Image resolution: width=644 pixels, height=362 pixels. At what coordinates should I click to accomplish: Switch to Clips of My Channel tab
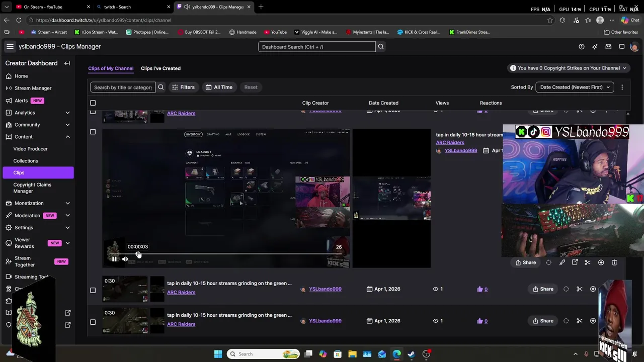[111, 68]
